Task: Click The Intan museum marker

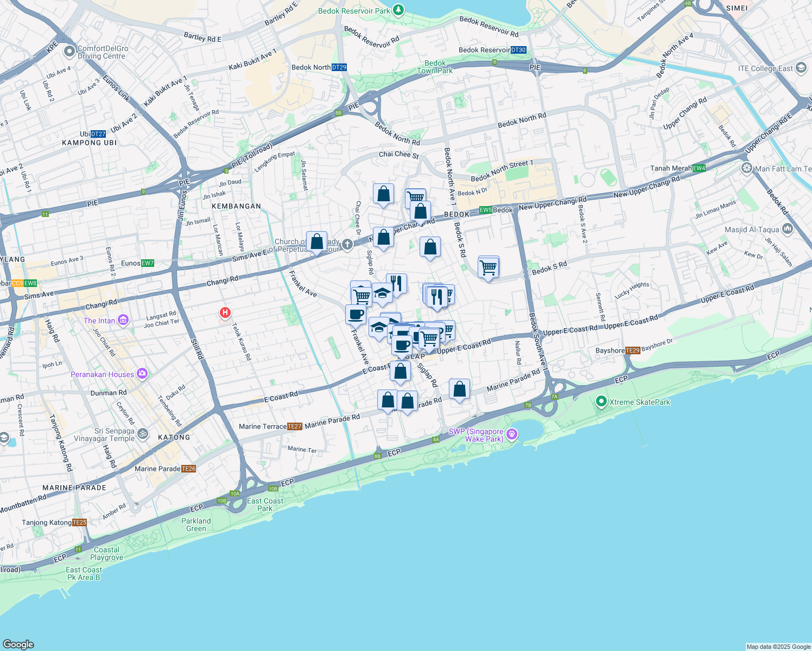Action: pos(123,320)
